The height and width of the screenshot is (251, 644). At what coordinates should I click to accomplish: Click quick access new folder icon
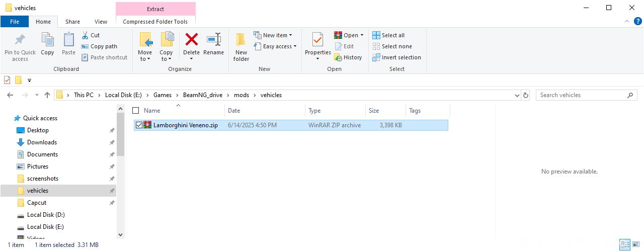(18, 80)
